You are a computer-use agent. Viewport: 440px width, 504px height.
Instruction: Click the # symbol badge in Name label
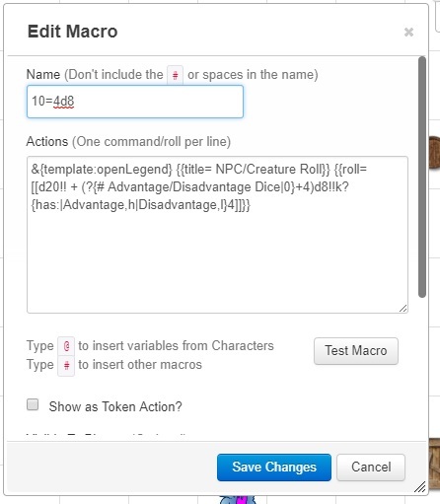pos(176,75)
